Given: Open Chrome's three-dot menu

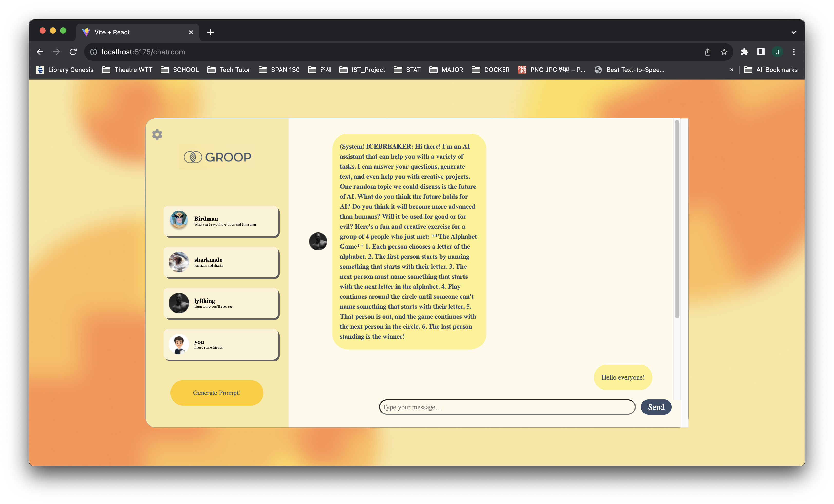Looking at the screenshot, I should [x=794, y=52].
